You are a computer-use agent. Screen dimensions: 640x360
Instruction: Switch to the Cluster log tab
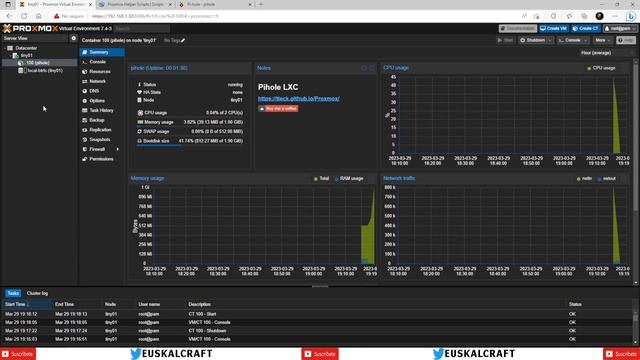click(x=37, y=293)
